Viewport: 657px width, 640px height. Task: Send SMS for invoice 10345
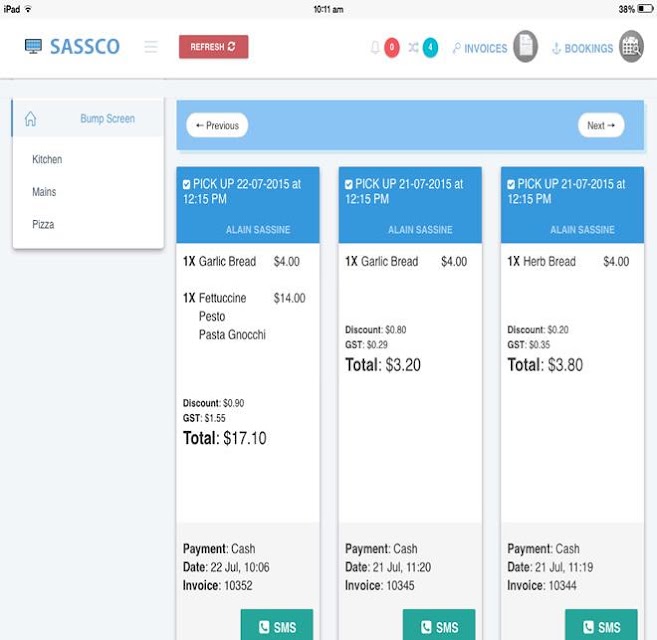[x=439, y=626]
